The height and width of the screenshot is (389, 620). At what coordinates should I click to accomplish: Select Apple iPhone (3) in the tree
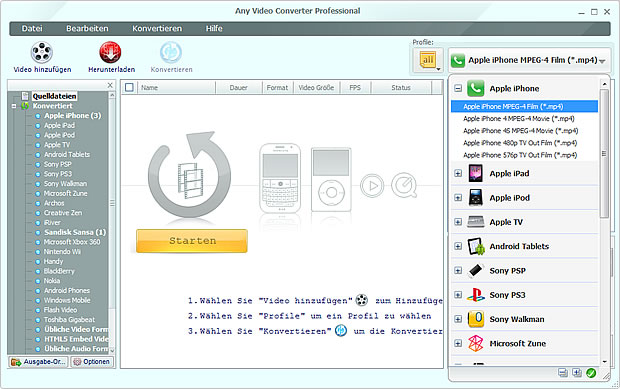click(72, 115)
